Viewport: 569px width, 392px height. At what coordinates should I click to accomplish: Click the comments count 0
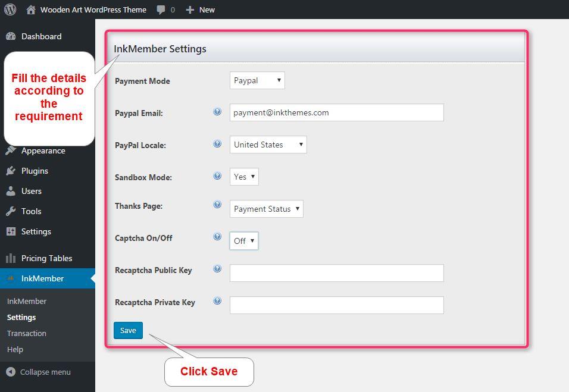pyautogui.click(x=173, y=10)
